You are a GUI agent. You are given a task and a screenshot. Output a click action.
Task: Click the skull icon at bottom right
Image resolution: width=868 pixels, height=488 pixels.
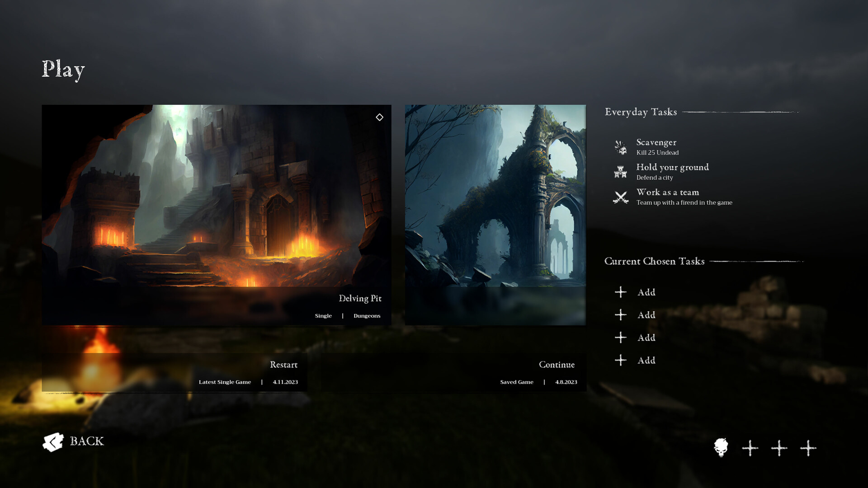(722, 447)
